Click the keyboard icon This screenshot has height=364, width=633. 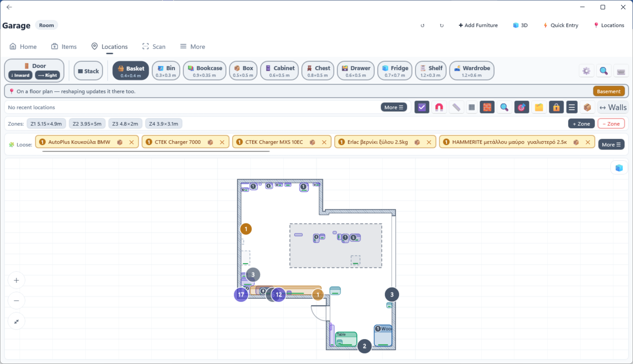pyautogui.click(x=621, y=71)
